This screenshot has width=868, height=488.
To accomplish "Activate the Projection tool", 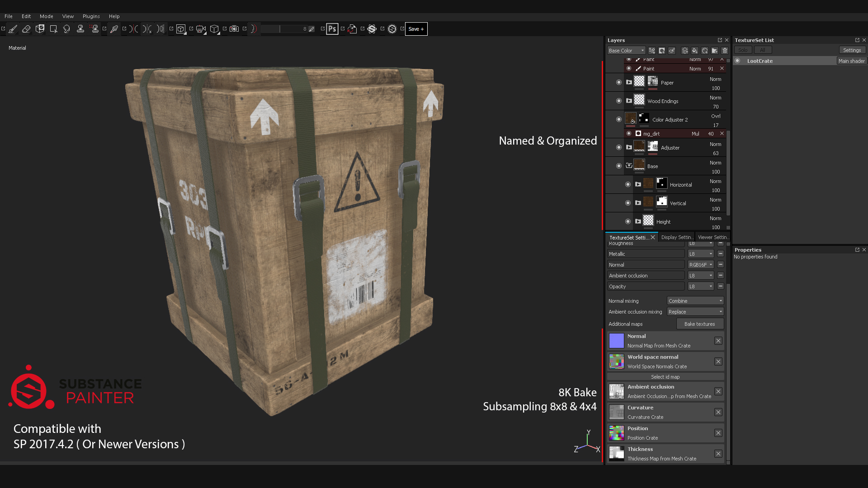I will coord(40,28).
